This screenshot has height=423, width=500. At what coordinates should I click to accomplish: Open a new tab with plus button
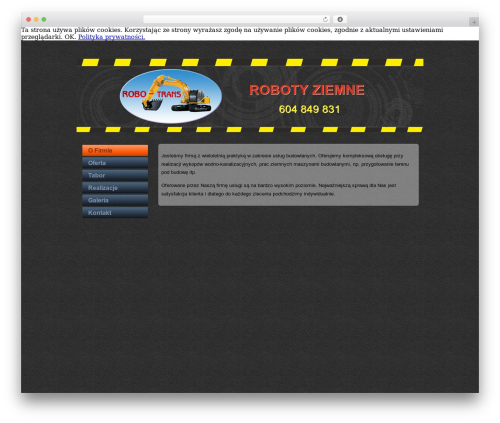coord(474,22)
